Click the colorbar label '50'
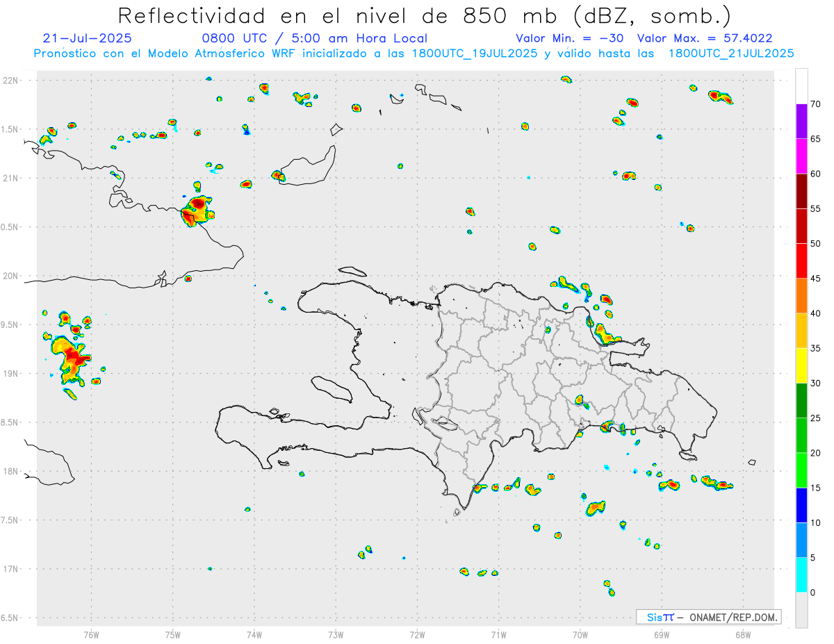Image resolution: width=834 pixels, height=644 pixels. [815, 244]
